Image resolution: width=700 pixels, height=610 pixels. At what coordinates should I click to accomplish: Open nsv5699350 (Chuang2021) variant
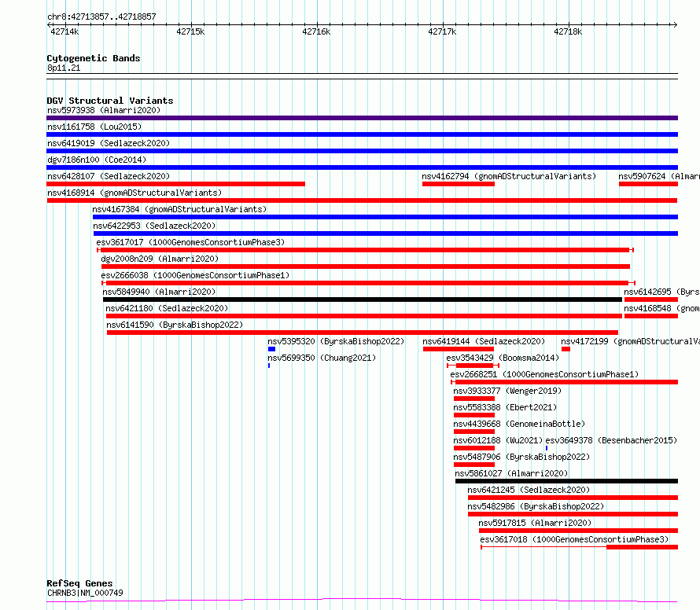point(322,358)
